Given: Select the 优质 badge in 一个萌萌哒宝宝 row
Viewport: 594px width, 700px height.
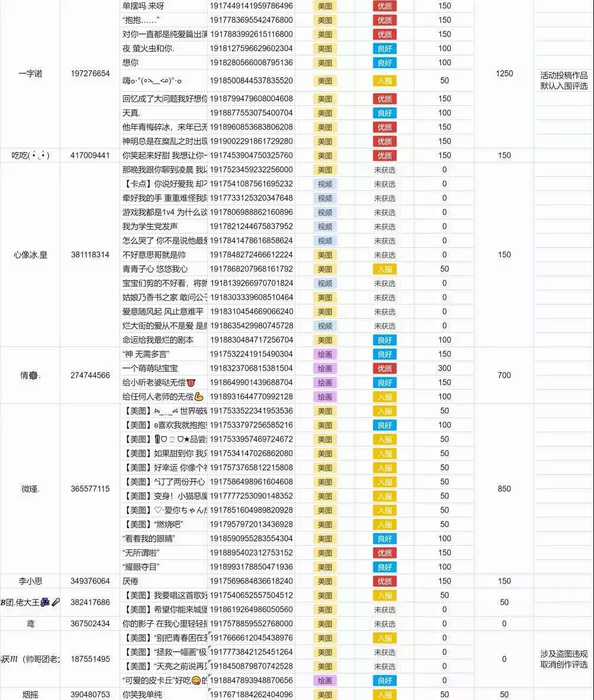Looking at the screenshot, I should click(385, 368).
